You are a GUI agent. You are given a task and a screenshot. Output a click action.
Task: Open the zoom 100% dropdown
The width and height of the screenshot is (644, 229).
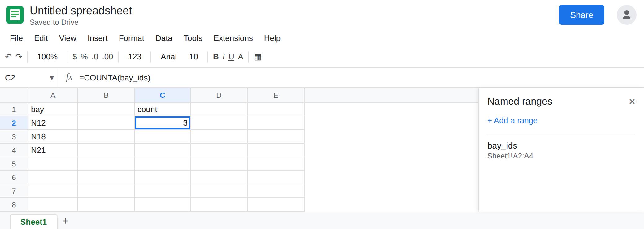tap(47, 57)
